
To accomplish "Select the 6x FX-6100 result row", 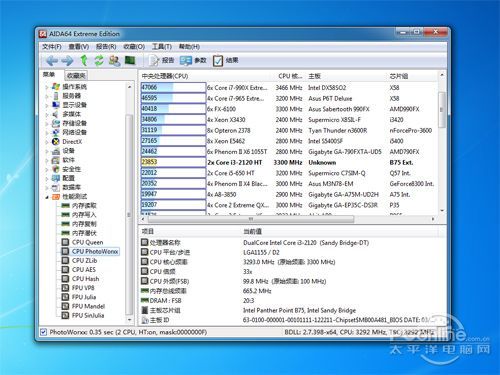I will [289, 109].
